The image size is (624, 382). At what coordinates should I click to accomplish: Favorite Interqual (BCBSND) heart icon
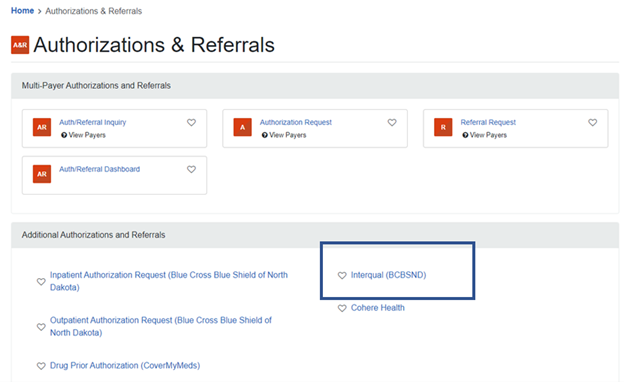342,275
